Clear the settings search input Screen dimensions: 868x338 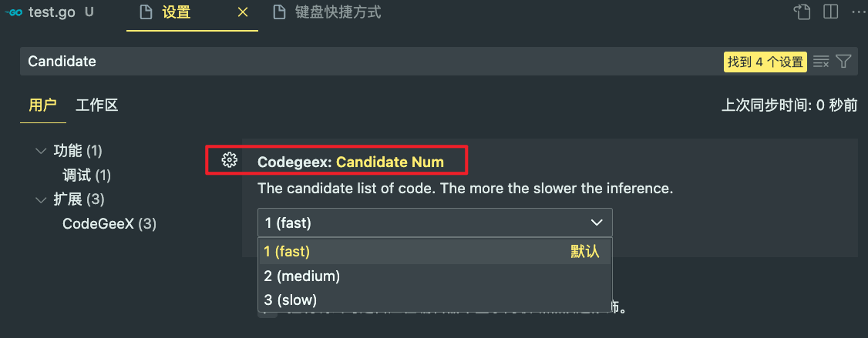click(821, 62)
